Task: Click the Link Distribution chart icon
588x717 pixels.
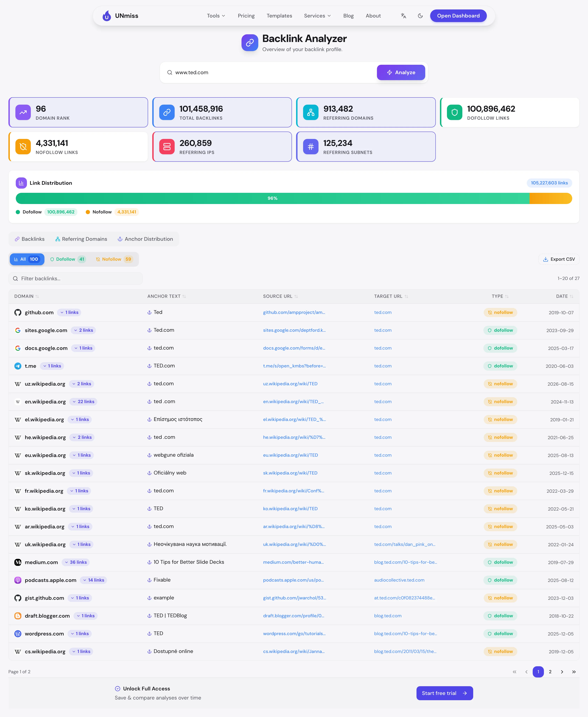Action: [21, 183]
